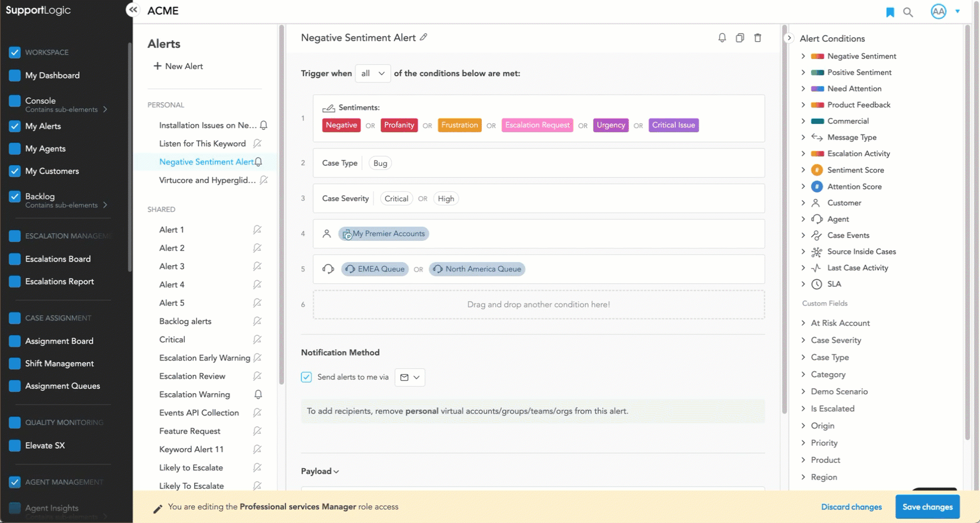Open Escalation Early Warning alert
980x523 pixels.
(x=205, y=358)
